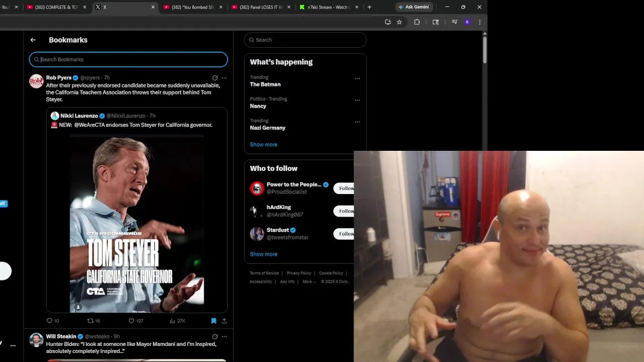
Task: Open Nikki Laurenzo's @NikkiLaurenzo handle
Action: [x=126, y=116]
